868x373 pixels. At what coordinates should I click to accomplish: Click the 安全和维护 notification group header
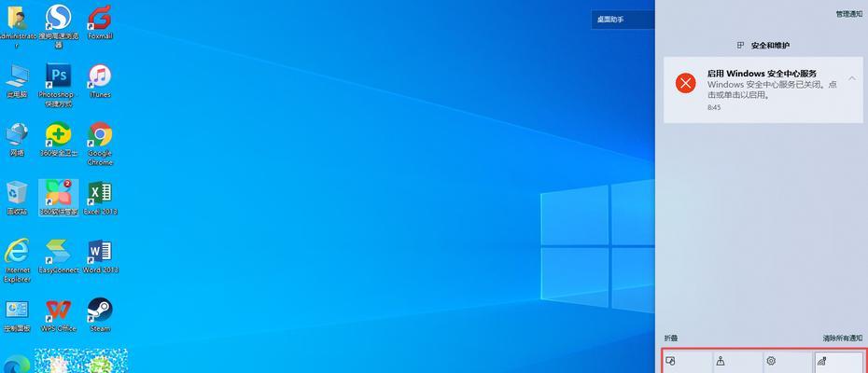[763, 46]
